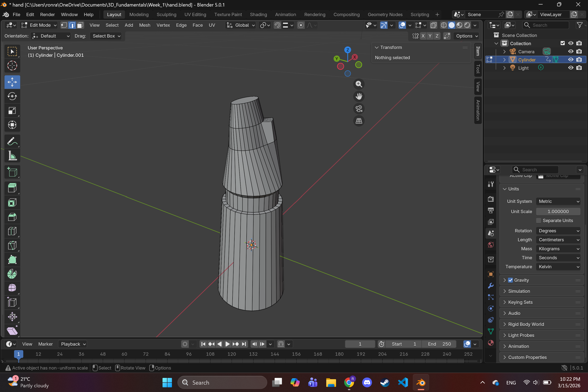The image size is (588, 392).
Task: Enable wireframe viewport shading
Action: (444, 25)
